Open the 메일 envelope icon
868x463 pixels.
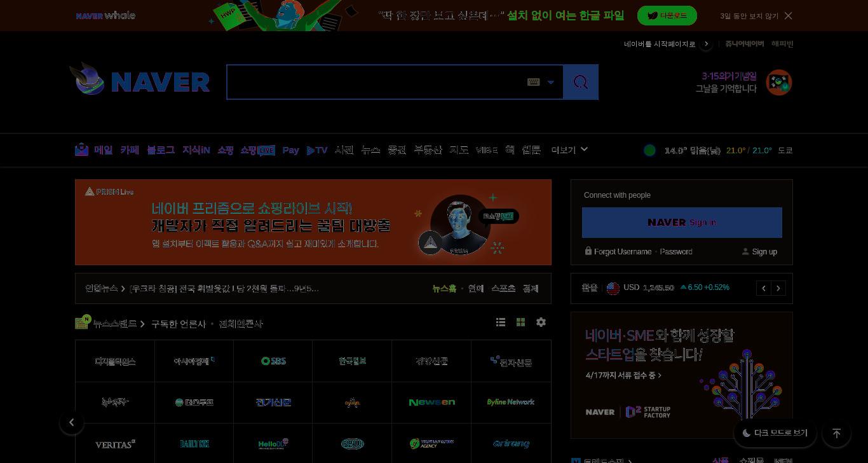[x=81, y=149]
